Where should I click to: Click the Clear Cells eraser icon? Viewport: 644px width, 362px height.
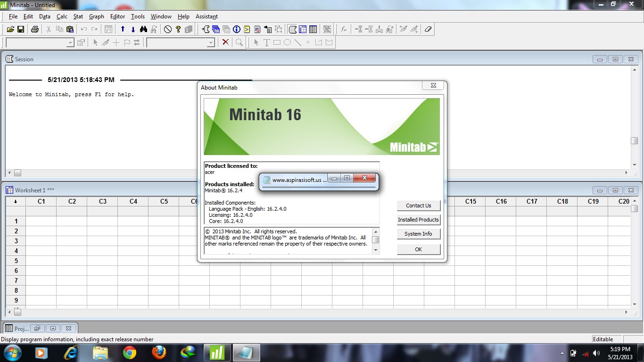pos(428,29)
